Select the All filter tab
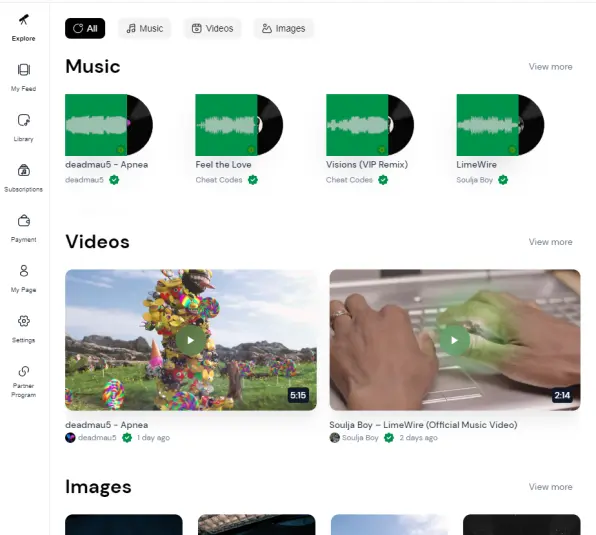 (x=85, y=28)
